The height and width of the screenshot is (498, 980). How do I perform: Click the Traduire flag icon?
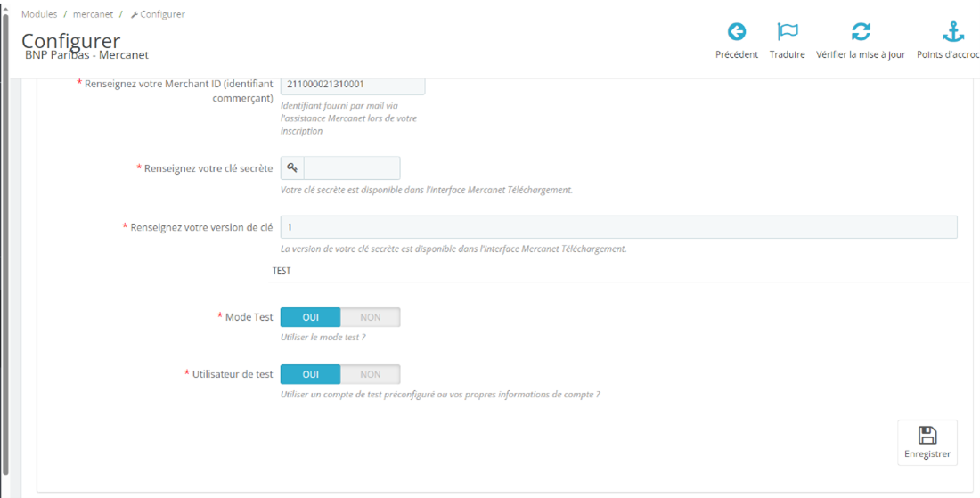pos(787,32)
